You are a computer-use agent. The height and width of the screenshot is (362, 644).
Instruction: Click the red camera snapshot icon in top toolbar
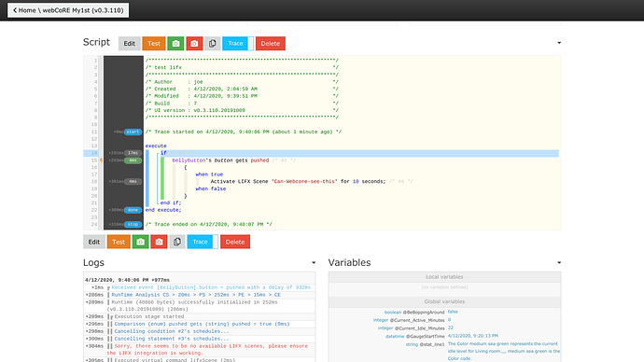(x=194, y=44)
